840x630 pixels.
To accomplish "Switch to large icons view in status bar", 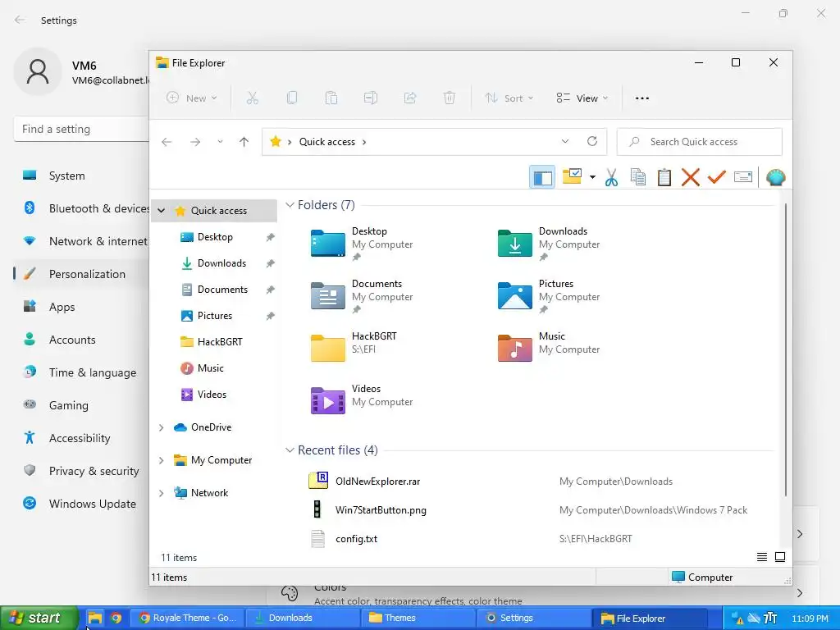I will pos(780,558).
